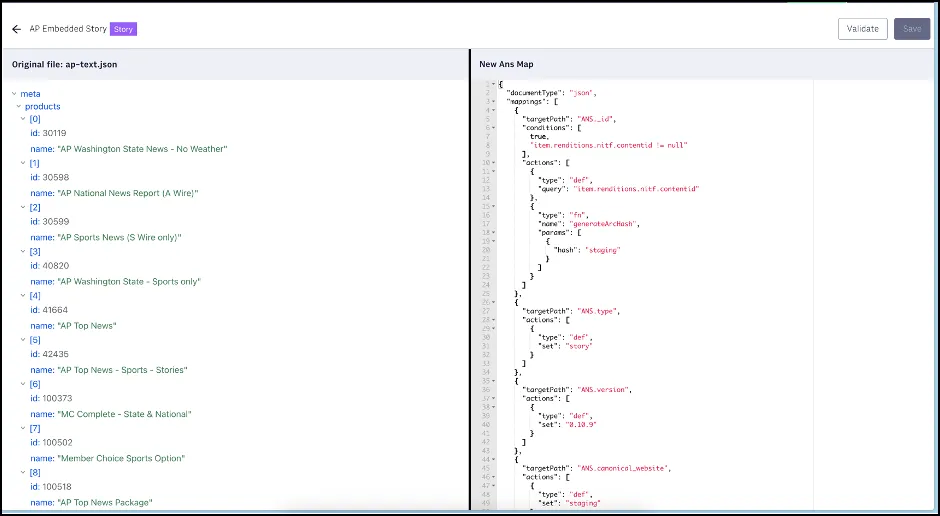Viewport: 940px width, 516px height.
Task: Select the id: 40820 row
Action: point(50,265)
